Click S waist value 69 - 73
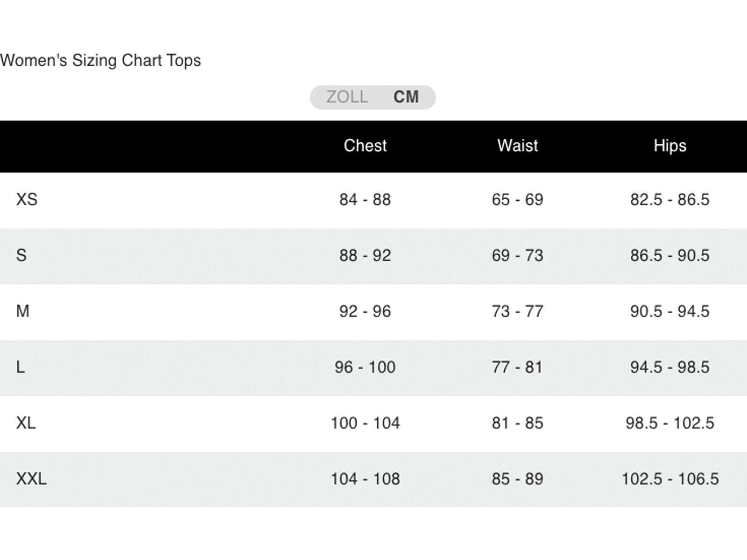 [x=517, y=255]
